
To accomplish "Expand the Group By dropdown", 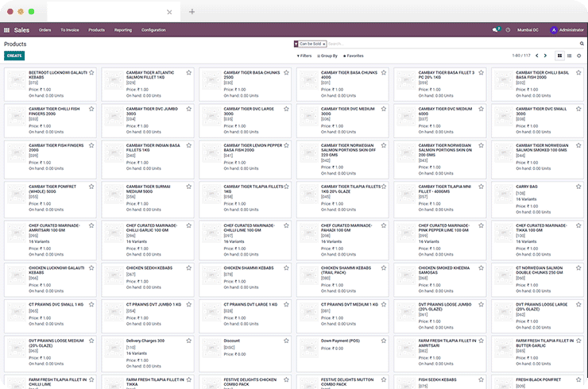I will click(327, 56).
